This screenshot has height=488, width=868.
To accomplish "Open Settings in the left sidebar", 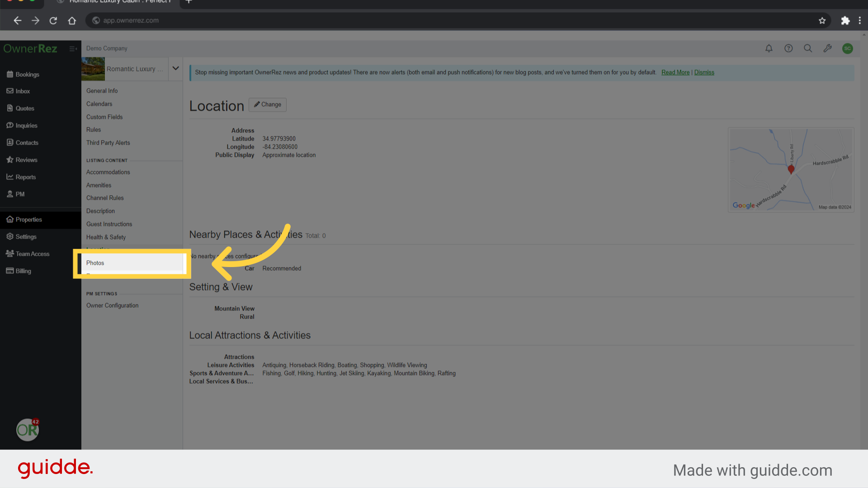I will [x=26, y=237].
